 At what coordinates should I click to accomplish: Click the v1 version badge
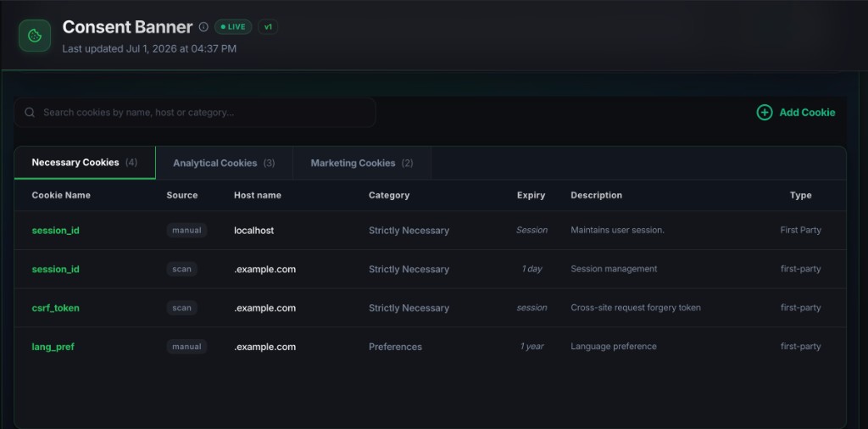[268, 27]
